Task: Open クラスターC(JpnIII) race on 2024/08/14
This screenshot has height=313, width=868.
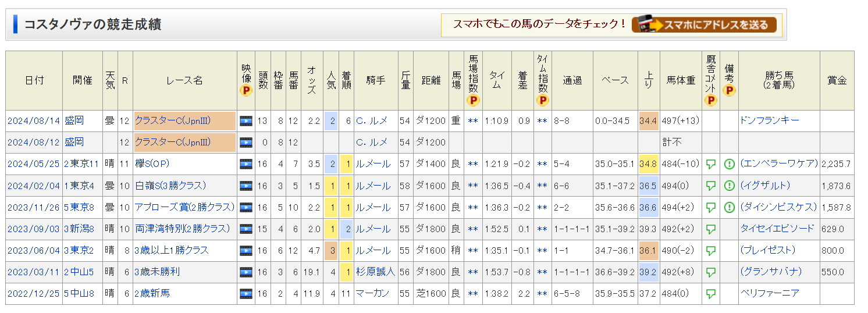Action: [173, 121]
